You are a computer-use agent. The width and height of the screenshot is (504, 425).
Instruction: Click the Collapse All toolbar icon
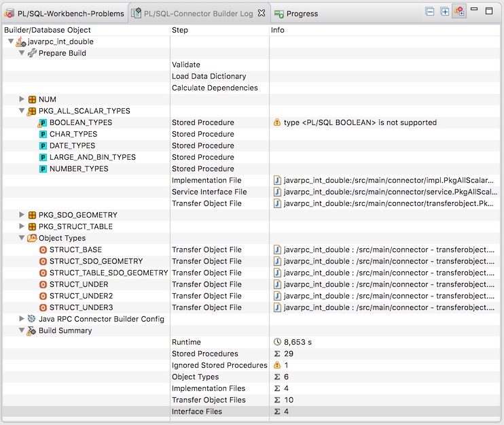pos(429,12)
